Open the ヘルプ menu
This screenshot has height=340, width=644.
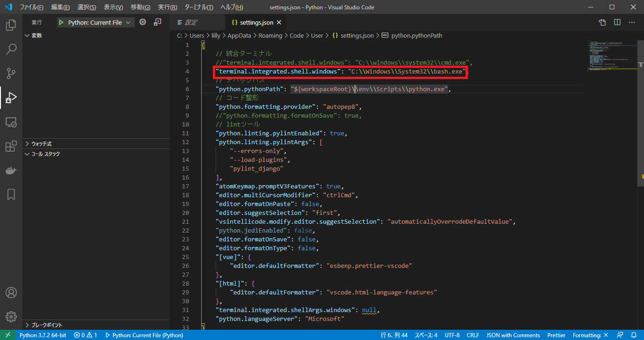tap(232, 7)
